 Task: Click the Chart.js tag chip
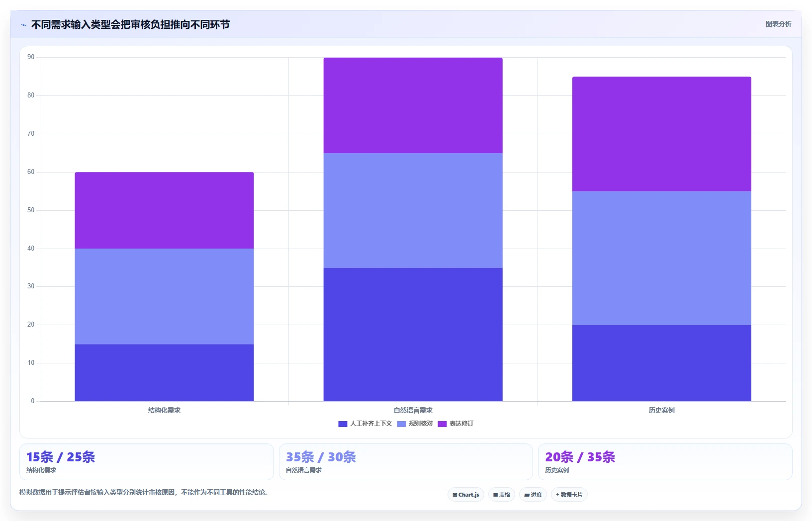point(466,495)
